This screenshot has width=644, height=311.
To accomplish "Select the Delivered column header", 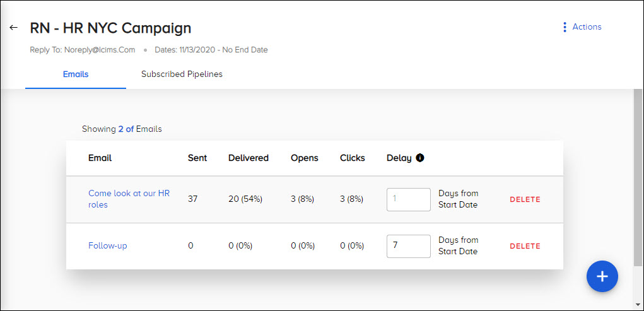I will 248,158.
